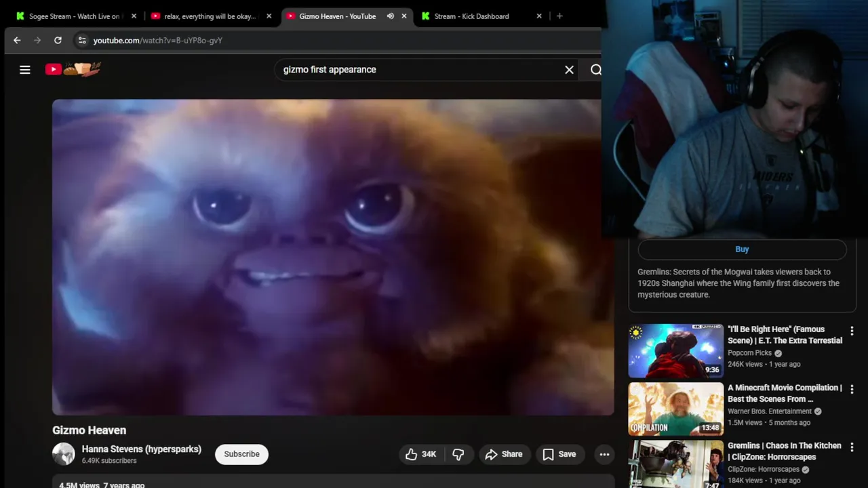Run the search with magnifier icon

(595, 70)
